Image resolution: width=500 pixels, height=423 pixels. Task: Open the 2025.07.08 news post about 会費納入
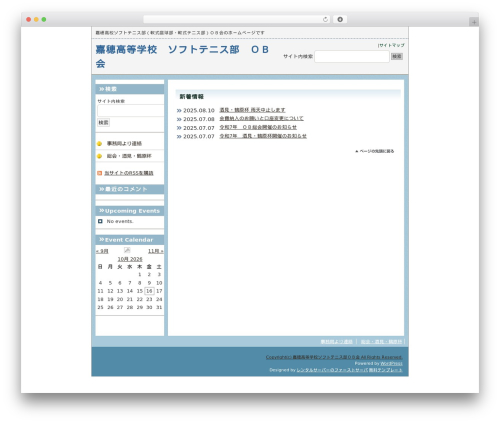[261, 119]
